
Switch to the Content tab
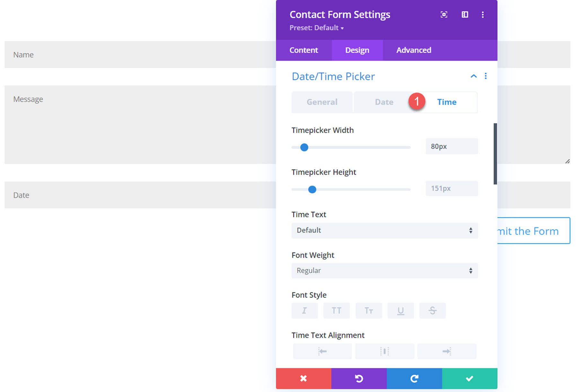click(304, 50)
